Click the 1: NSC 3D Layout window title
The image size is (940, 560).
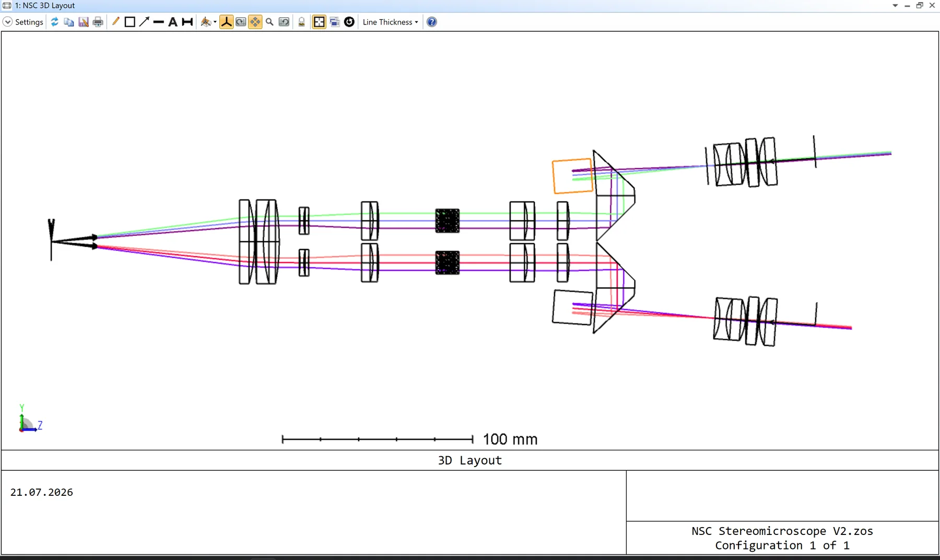pos(45,5)
